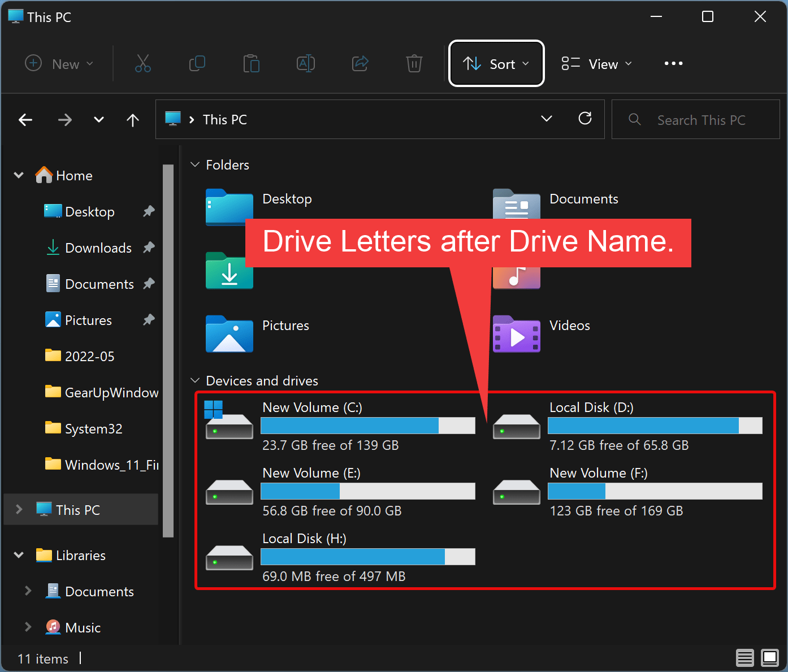
Task: Expand the Libraries tree item
Action: pyautogui.click(x=18, y=555)
